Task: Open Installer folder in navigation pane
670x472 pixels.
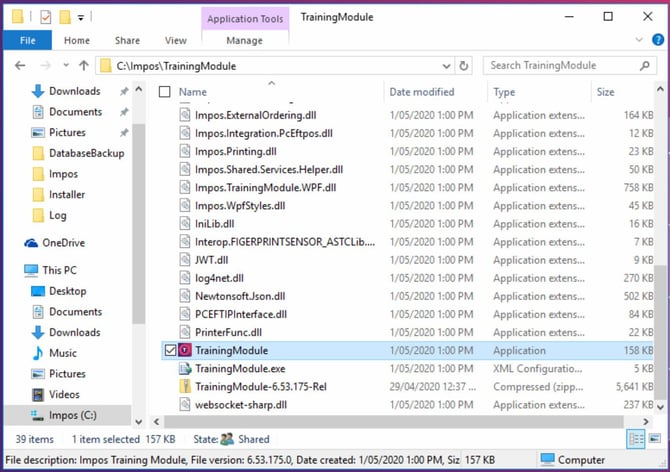Action: (59, 195)
